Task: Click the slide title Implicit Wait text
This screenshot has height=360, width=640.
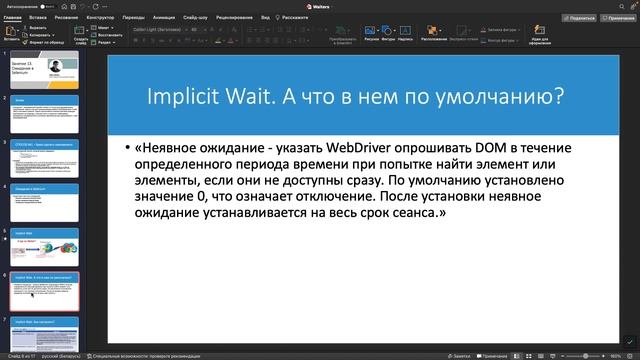Action: [x=355, y=96]
